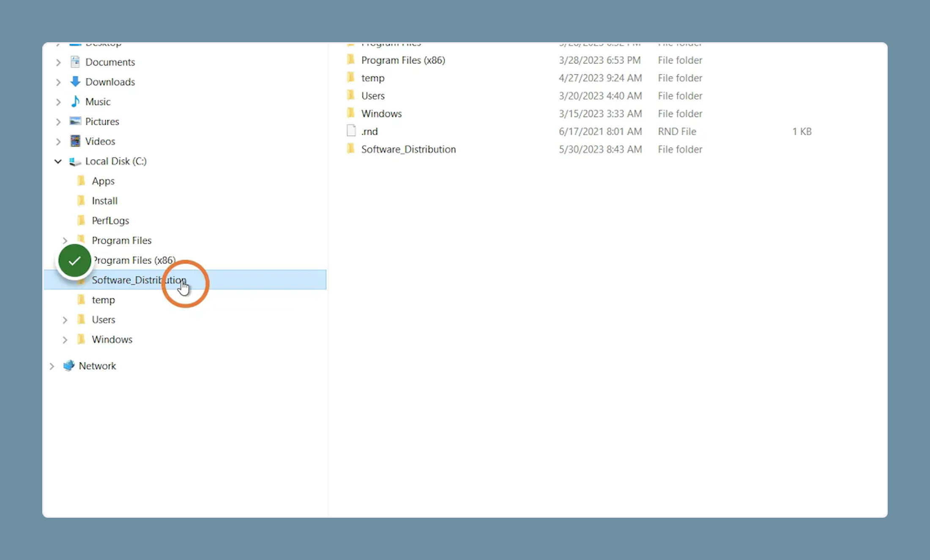Image resolution: width=930 pixels, height=560 pixels.
Task: Click the RND File type cell
Action: tap(677, 131)
